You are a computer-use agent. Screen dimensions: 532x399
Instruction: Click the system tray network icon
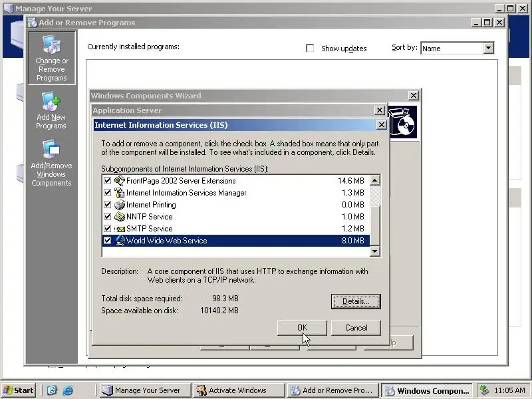pos(485,390)
